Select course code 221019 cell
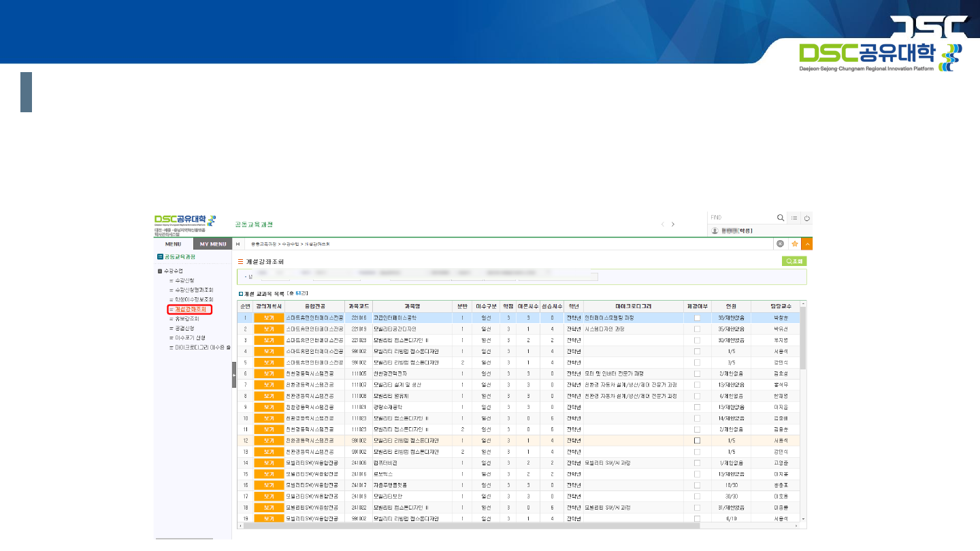Image resolution: width=980 pixels, height=551 pixels. (359, 329)
